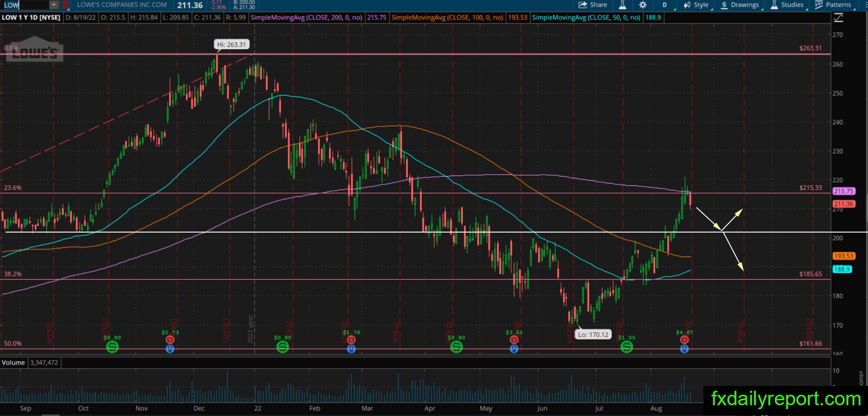Click the orange 193.53 moving average tag
Screen dimensions: 868x416
(843, 256)
